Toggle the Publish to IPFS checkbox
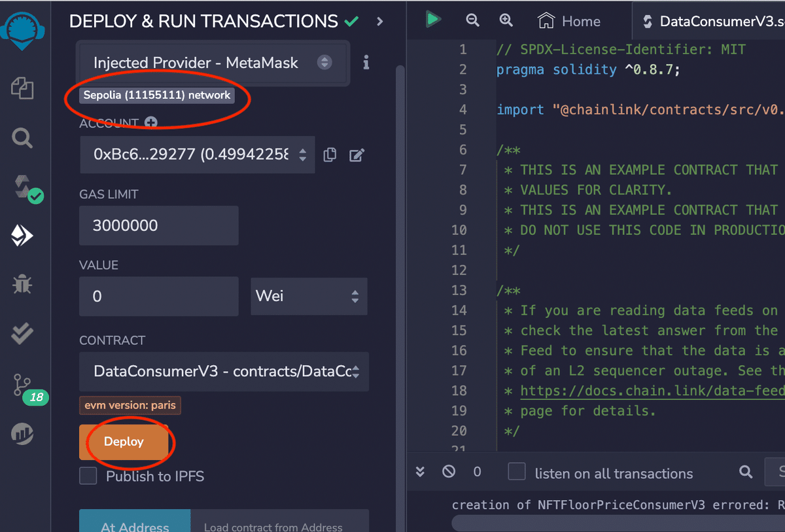785x532 pixels. (88, 476)
